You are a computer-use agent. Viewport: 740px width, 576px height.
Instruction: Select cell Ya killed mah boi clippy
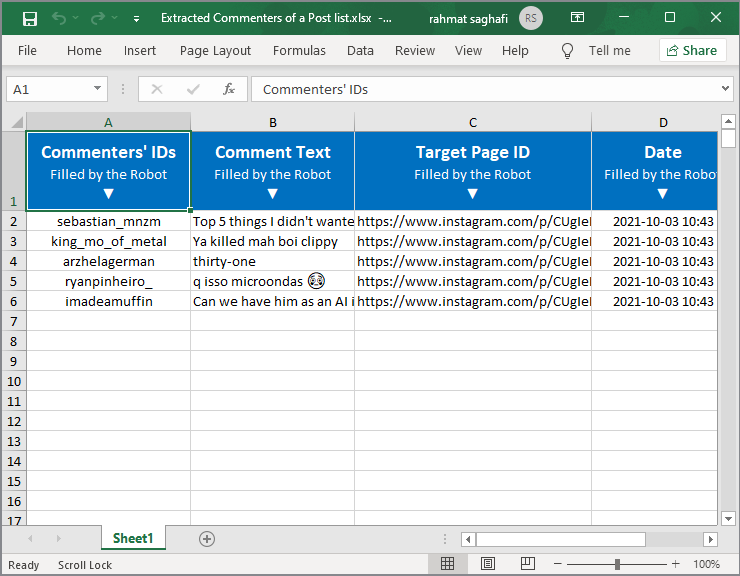pyautogui.click(x=272, y=241)
